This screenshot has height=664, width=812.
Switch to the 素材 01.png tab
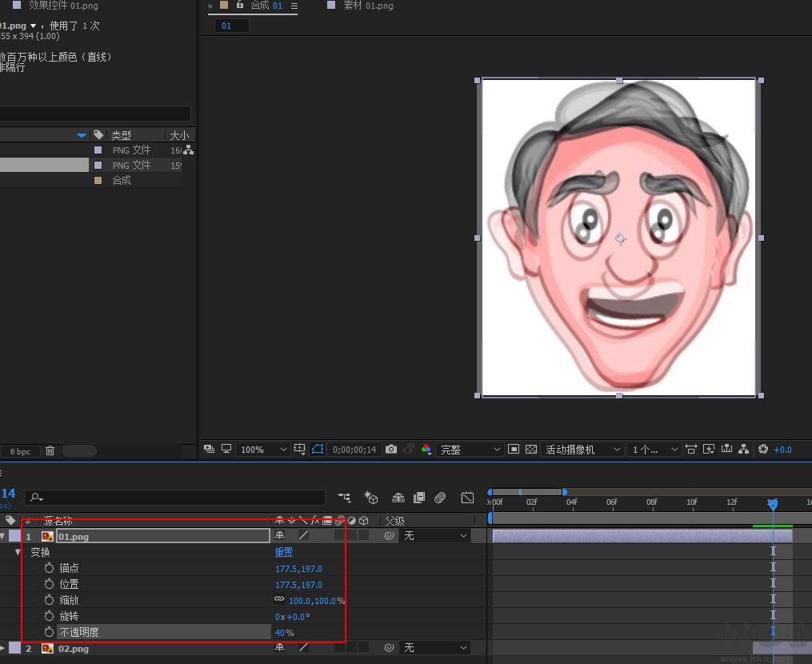370,6
